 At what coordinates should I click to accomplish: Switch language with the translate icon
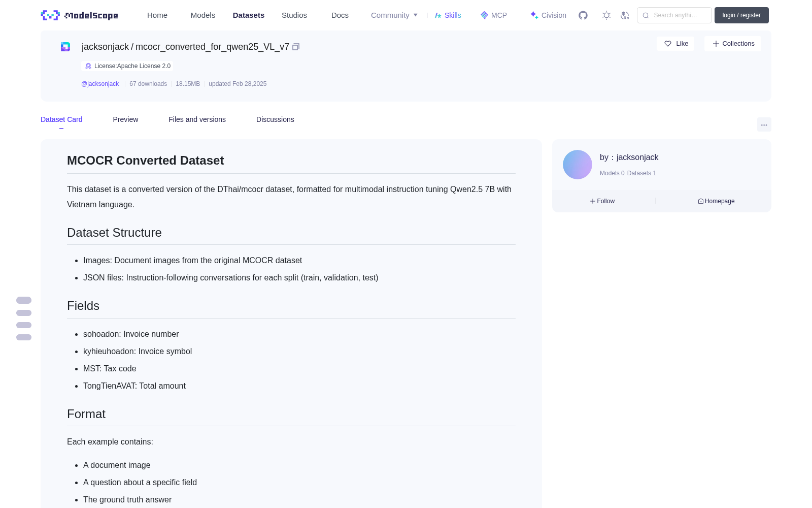pyautogui.click(x=625, y=15)
